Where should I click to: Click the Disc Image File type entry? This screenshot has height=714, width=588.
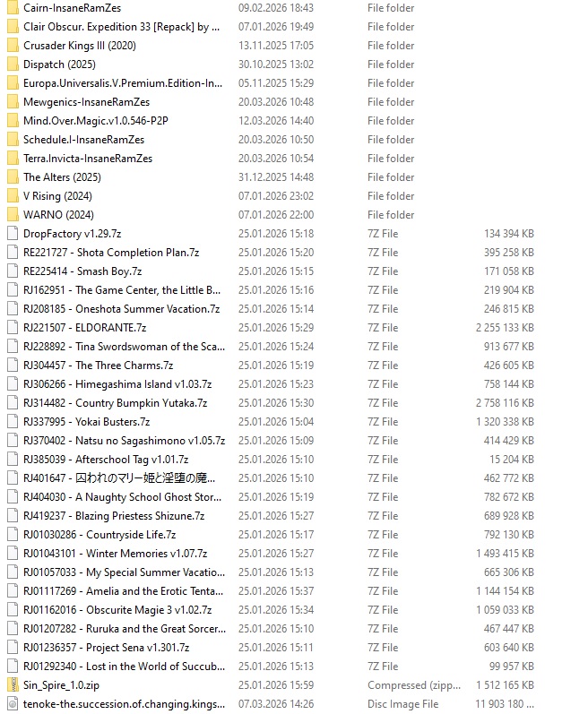tap(403, 704)
